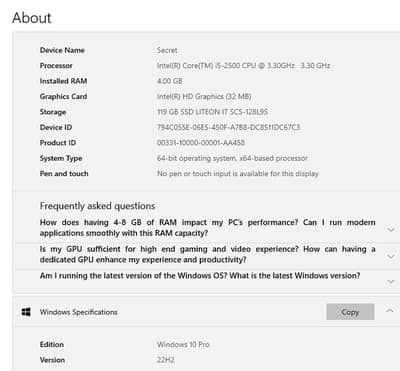This screenshot has width=400, height=371.
Task: Select the storage value 119 GB SSD LITEON
Action: coord(212,112)
